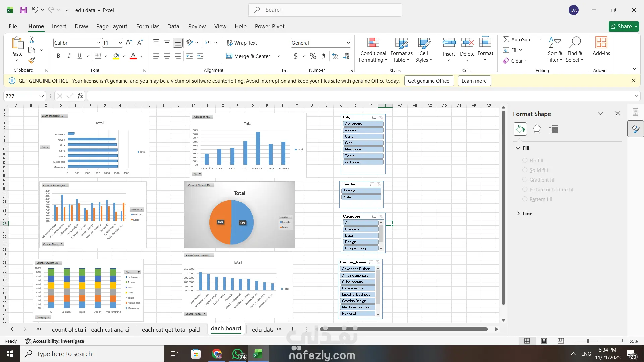Viewport: 644px width, 362px height.
Task: Open Size & Properties tab in pane
Action: pyautogui.click(x=554, y=129)
